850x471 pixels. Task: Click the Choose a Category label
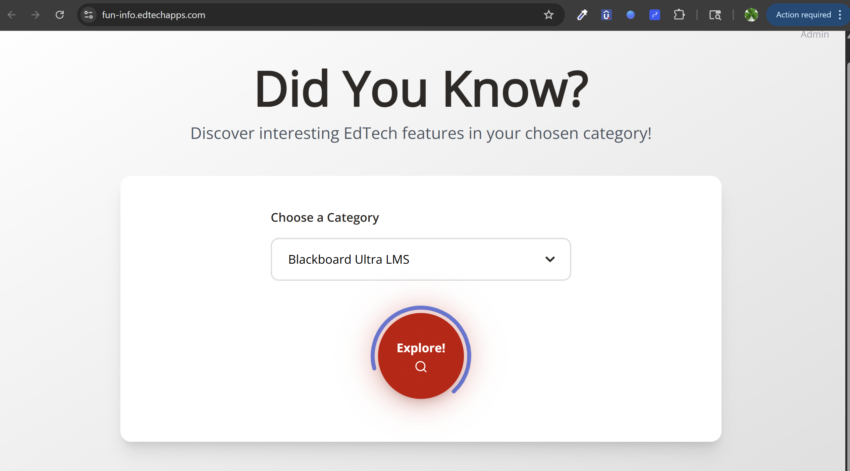point(325,217)
